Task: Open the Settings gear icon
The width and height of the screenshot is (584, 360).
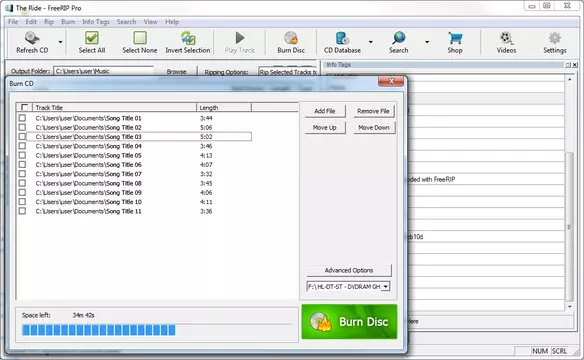Action: point(555,38)
